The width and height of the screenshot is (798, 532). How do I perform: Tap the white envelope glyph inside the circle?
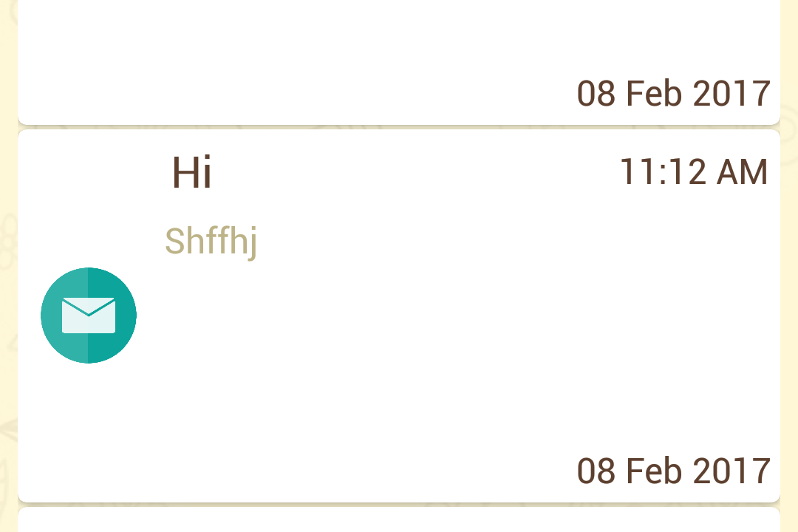pos(89,316)
